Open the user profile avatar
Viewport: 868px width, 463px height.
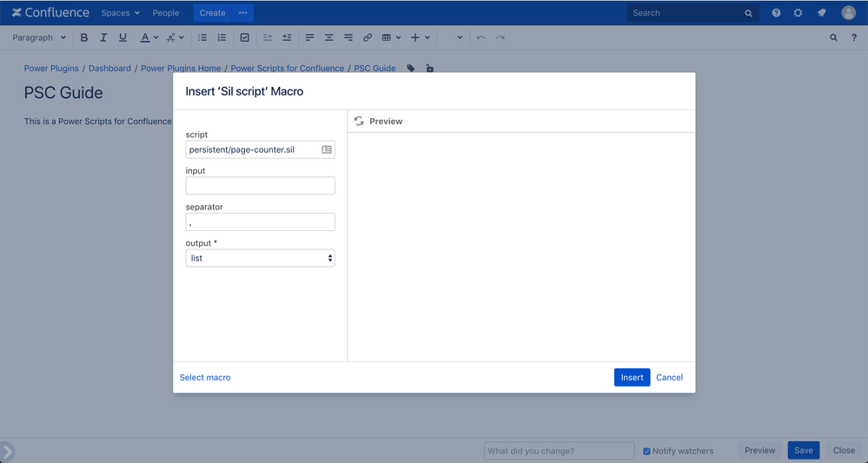click(x=848, y=13)
